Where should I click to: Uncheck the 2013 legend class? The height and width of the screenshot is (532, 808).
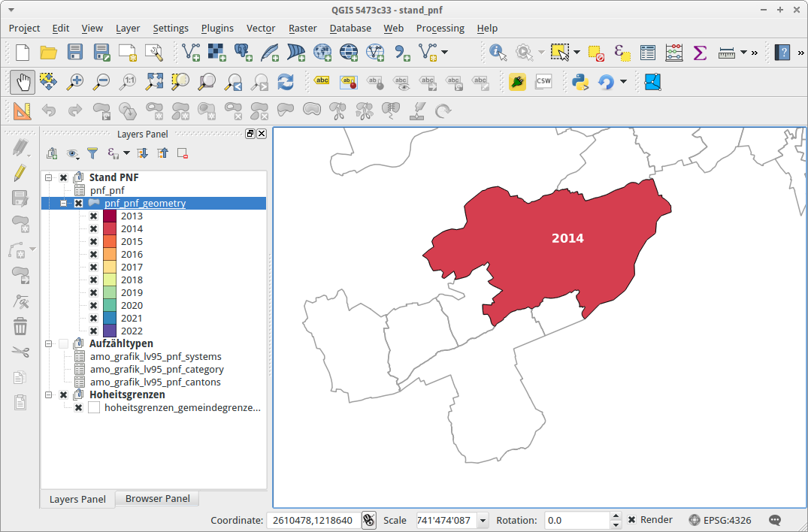[94, 216]
